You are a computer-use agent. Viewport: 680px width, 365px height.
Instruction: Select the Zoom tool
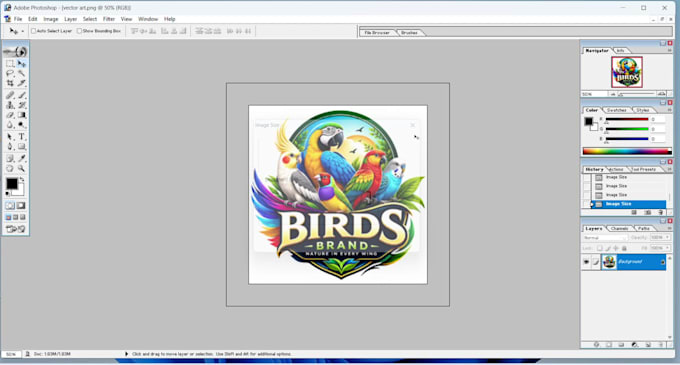21,169
